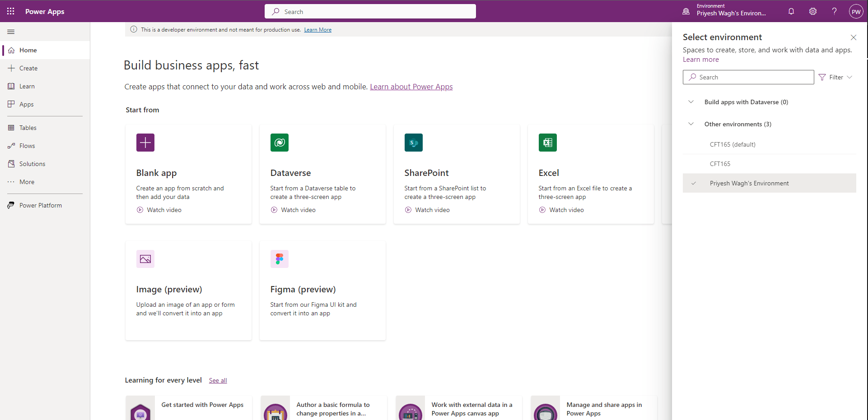This screenshot has height=420, width=868.
Task: Click See all under Learning for every level
Action: [x=218, y=380]
